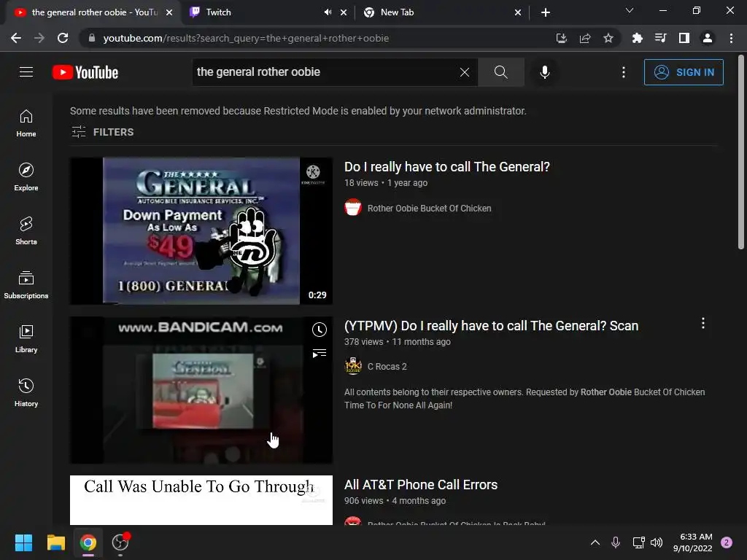Open the clock showing 6:33 AM

point(693,542)
